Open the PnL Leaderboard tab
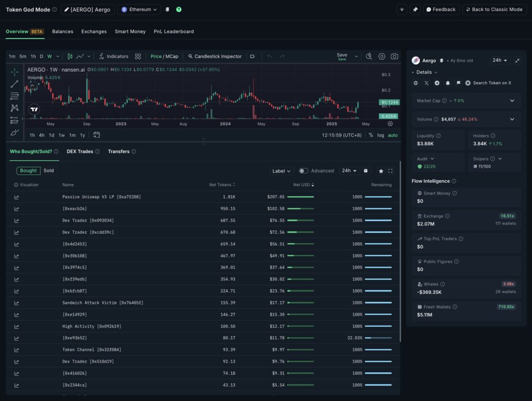The width and height of the screenshot is (532, 401). tap(174, 32)
